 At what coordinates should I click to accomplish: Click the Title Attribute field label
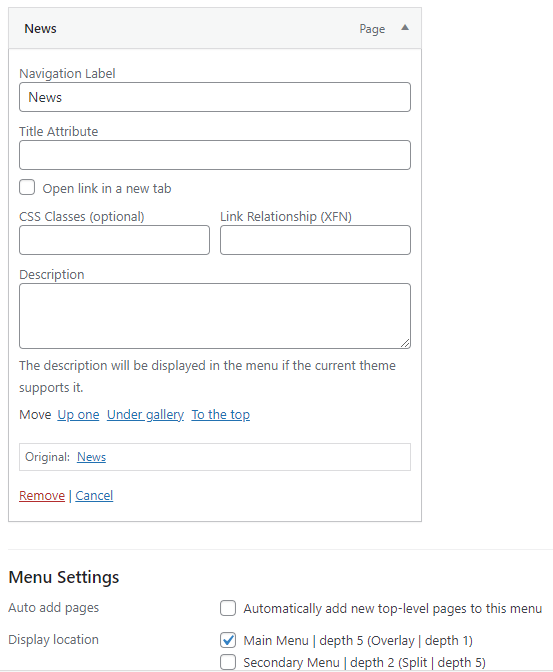click(x=59, y=132)
